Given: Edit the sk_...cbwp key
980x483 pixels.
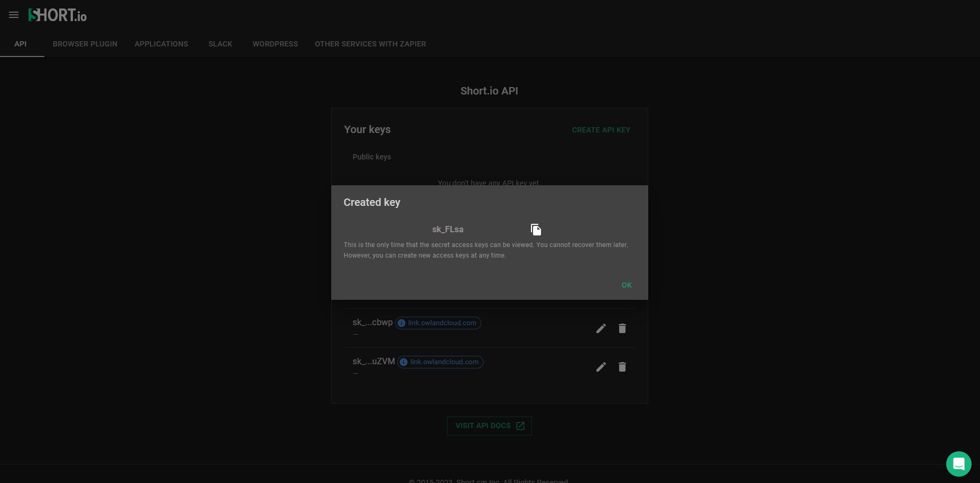Looking at the screenshot, I should 601,328.
